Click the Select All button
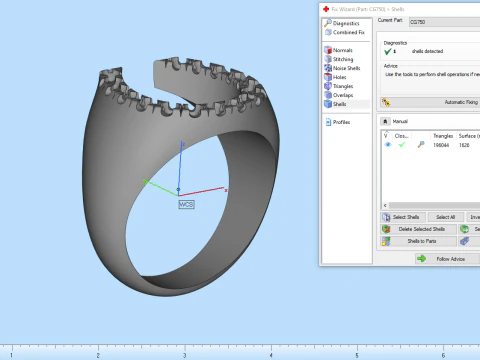 pyautogui.click(x=446, y=217)
